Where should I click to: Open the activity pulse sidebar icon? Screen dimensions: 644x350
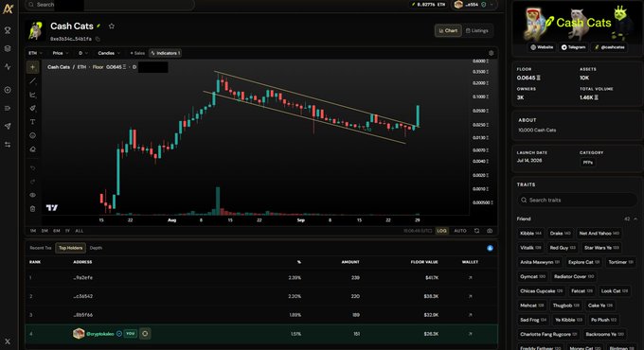pyautogui.click(x=8, y=66)
